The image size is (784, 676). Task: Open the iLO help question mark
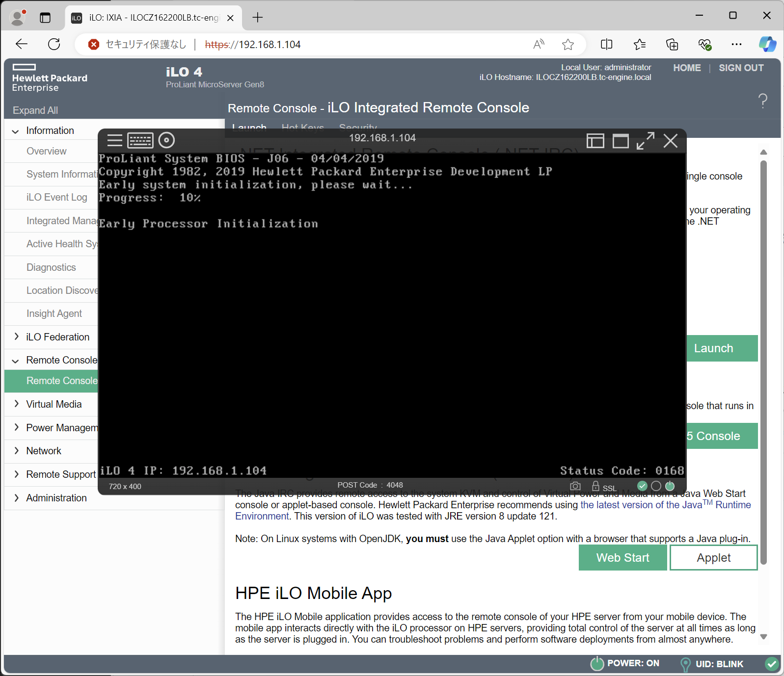coord(763,101)
